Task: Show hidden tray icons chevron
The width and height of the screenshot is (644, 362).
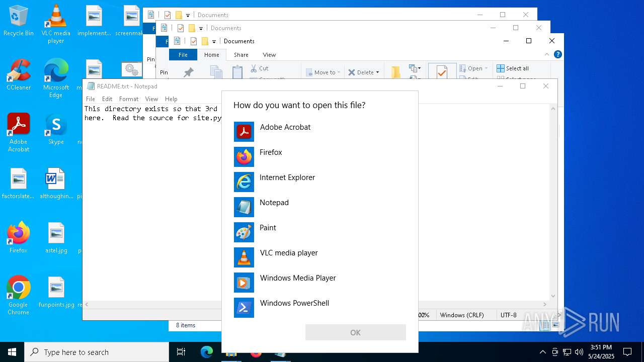Action: click(x=542, y=352)
